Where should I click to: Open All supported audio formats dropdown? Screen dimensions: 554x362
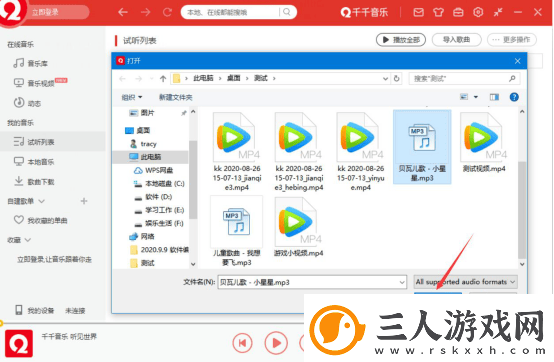click(x=465, y=282)
